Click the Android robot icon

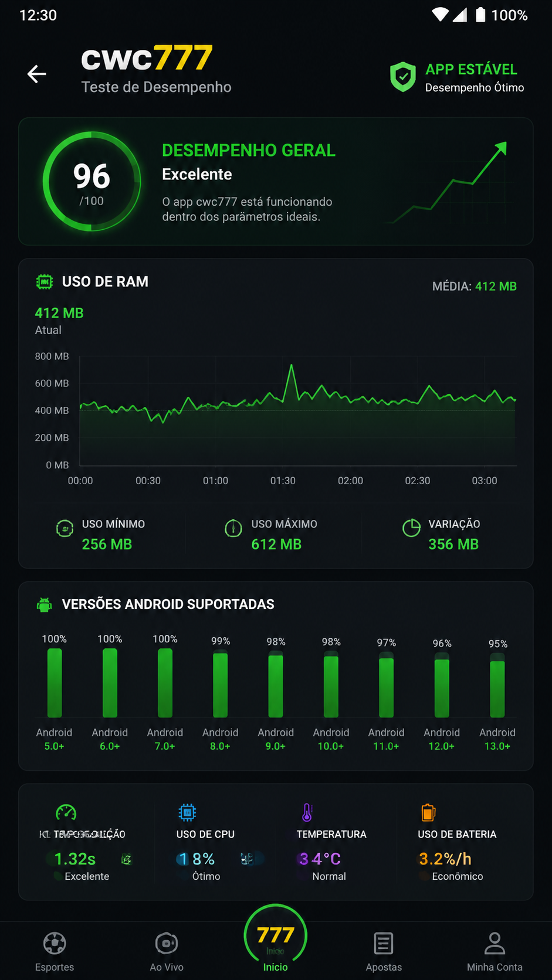(x=45, y=604)
